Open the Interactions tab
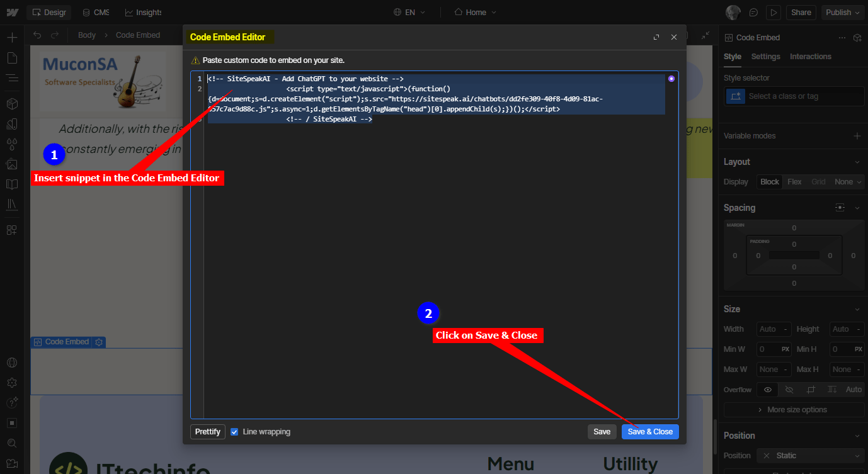The width and height of the screenshot is (868, 474). [811, 57]
